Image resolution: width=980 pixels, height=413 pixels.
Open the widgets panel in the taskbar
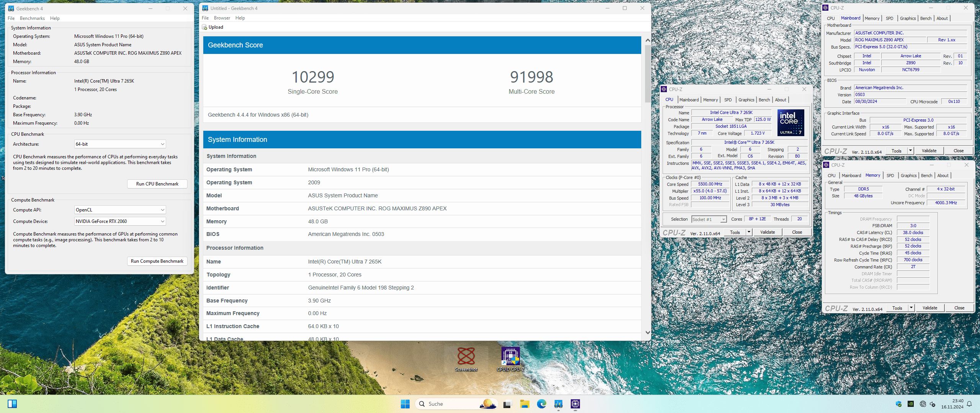(12, 404)
